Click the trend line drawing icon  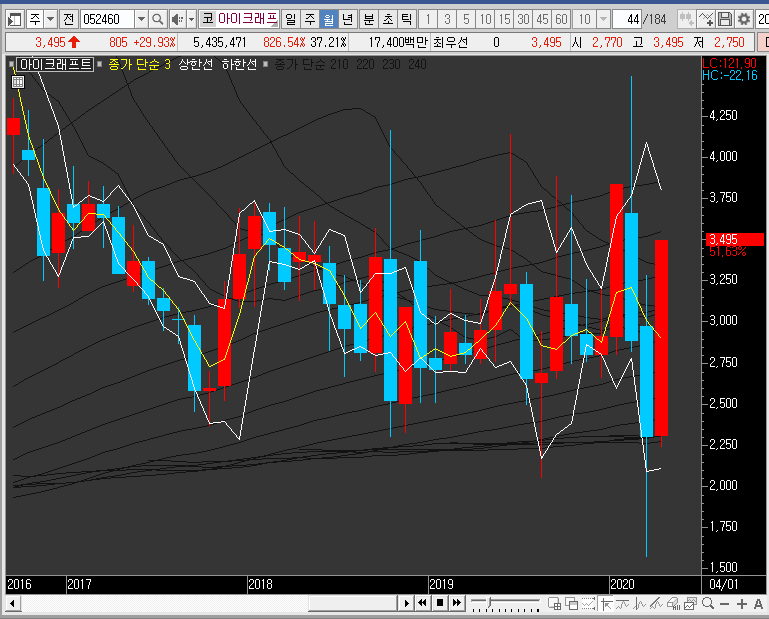point(656,604)
